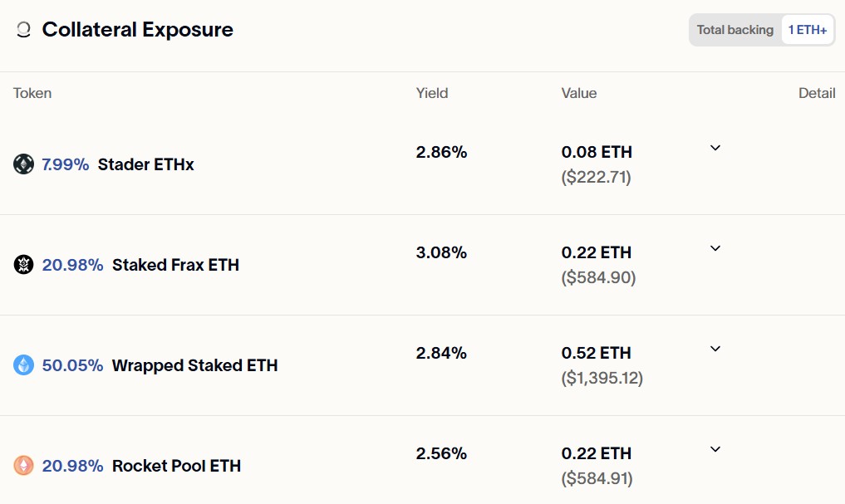This screenshot has height=504, width=845.
Task: Open the Stader ETHx token name
Action: coord(145,164)
